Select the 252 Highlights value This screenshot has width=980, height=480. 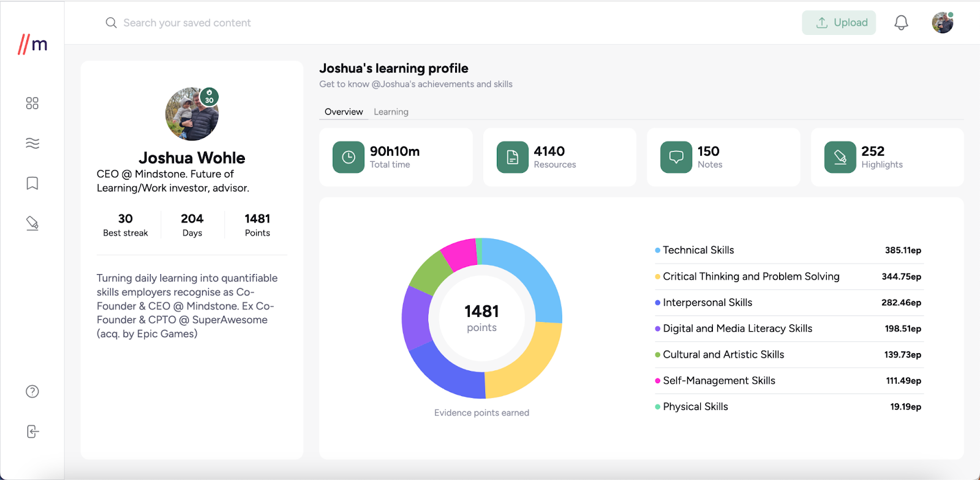coord(873,151)
